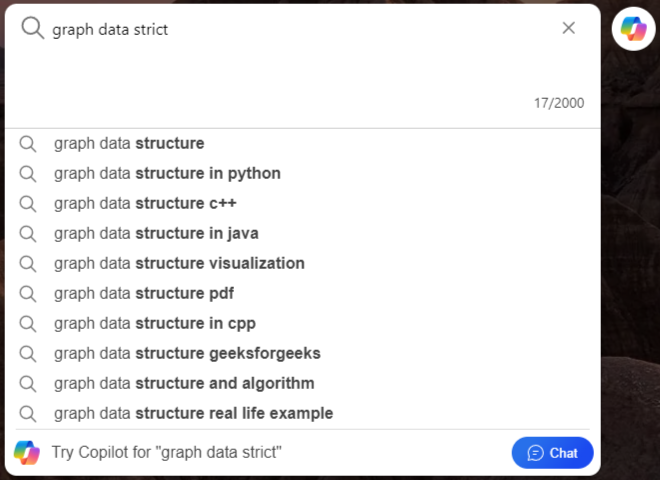Click the search magnifier icon in input box
This screenshot has height=480, width=660.
click(x=32, y=28)
